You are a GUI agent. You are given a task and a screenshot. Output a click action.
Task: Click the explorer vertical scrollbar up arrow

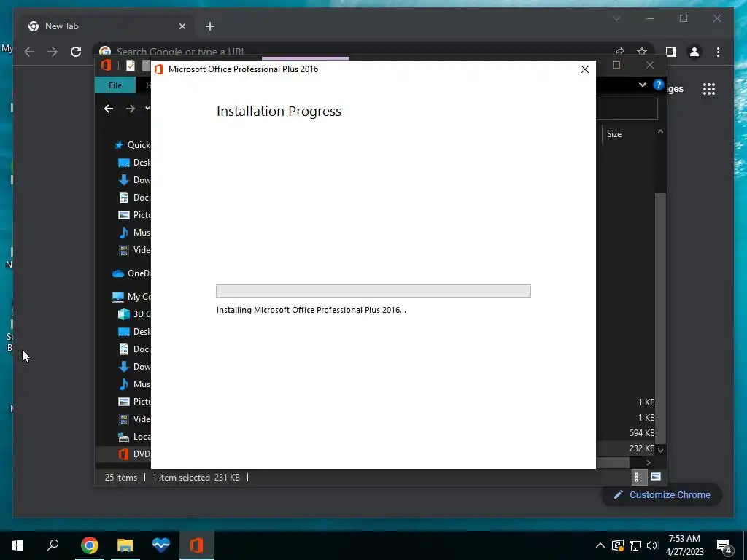click(660, 131)
